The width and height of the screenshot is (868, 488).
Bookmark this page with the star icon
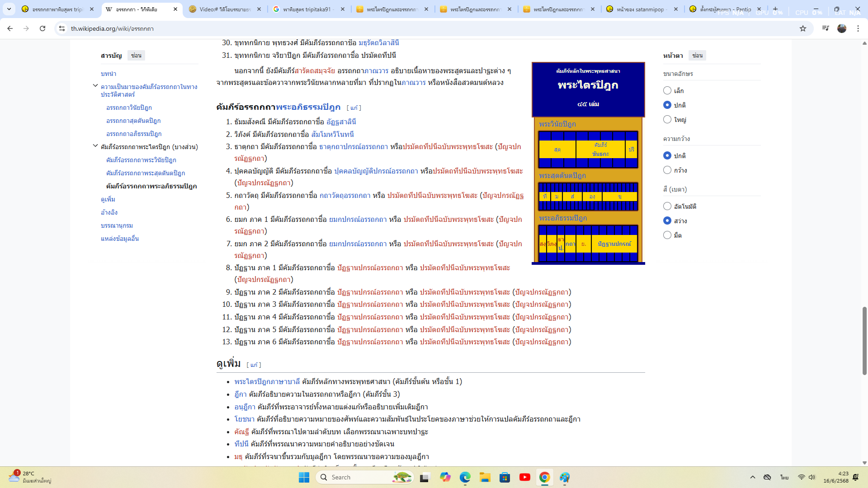(x=803, y=28)
